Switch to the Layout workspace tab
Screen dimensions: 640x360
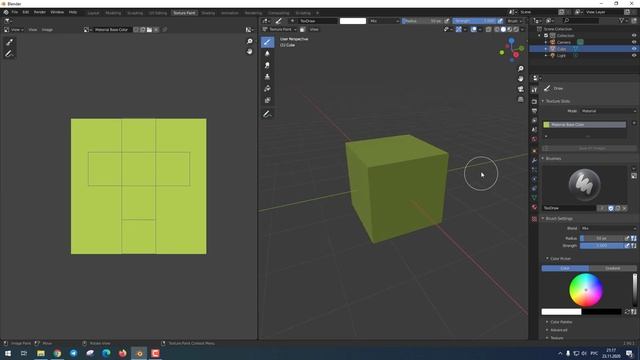(93, 13)
